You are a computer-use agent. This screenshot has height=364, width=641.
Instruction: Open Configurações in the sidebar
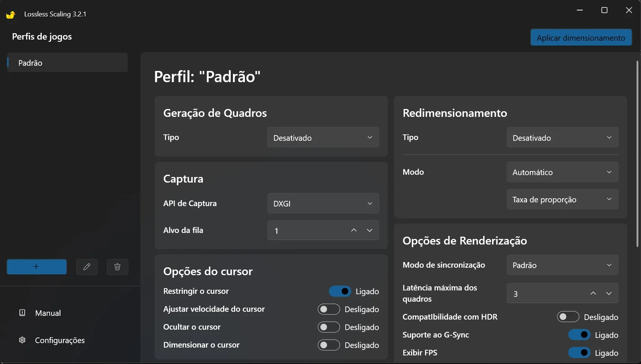60,340
